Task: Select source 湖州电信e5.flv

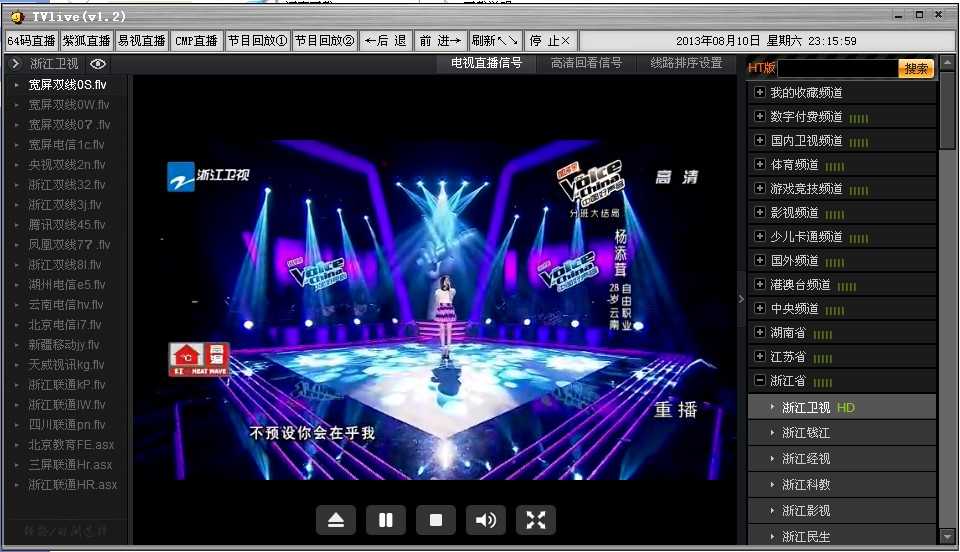Action: click(x=66, y=285)
